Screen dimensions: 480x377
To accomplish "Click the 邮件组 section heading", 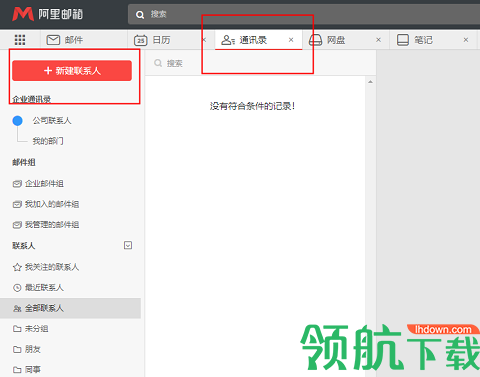I will 24,162.
